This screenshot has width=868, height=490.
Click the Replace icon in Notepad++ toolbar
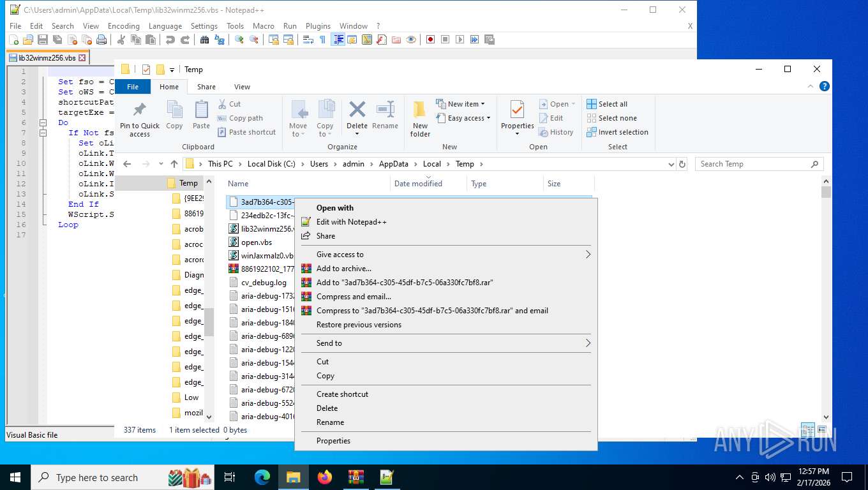pyautogui.click(x=219, y=40)
